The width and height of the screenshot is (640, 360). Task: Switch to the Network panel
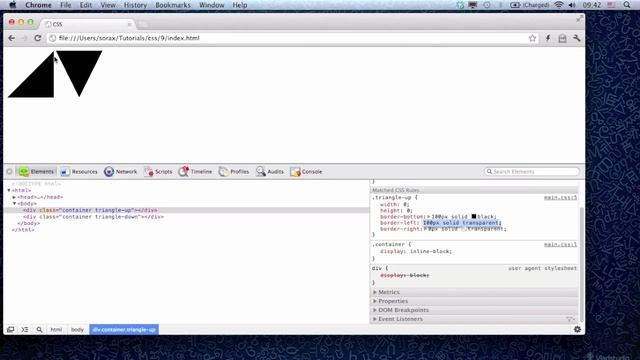[120, 172]
